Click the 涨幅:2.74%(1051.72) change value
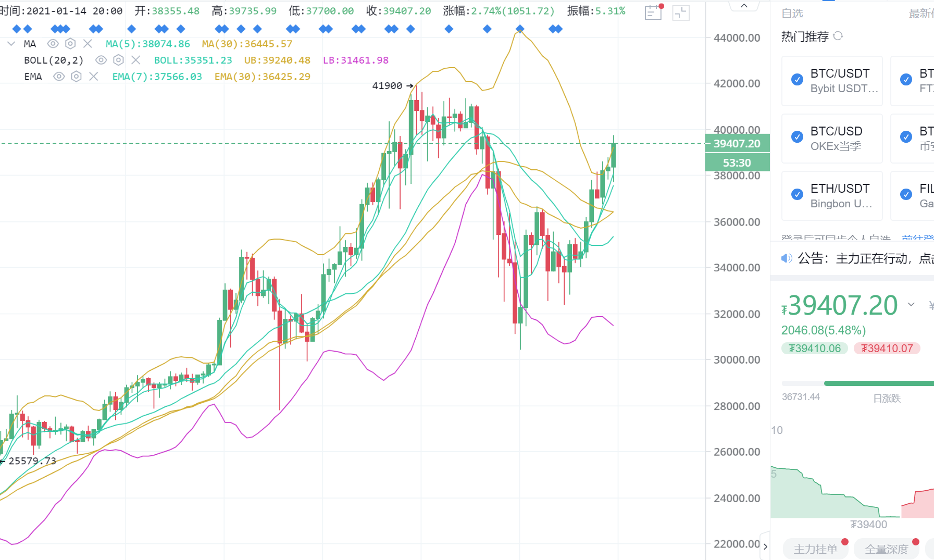 click(499, 11)
